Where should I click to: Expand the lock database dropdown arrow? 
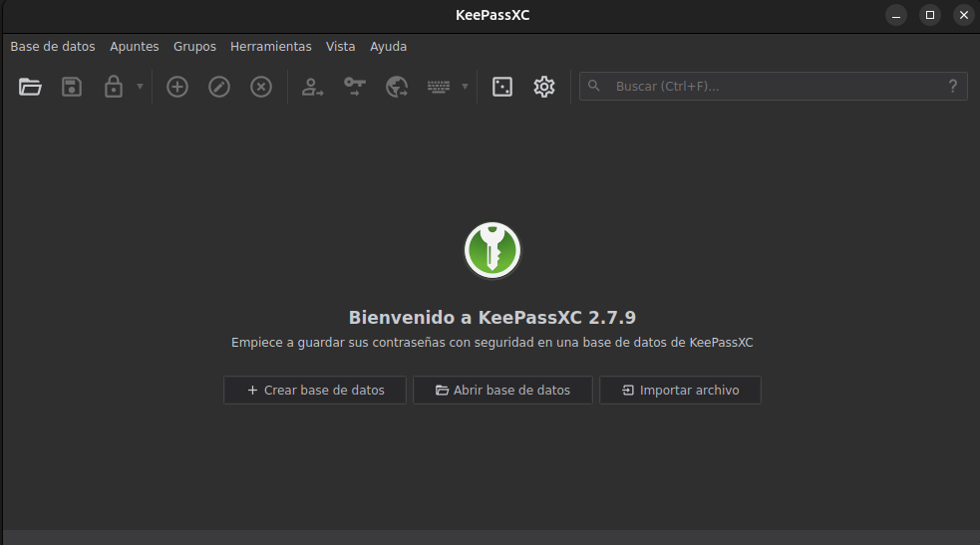click(x=140, y=86)
